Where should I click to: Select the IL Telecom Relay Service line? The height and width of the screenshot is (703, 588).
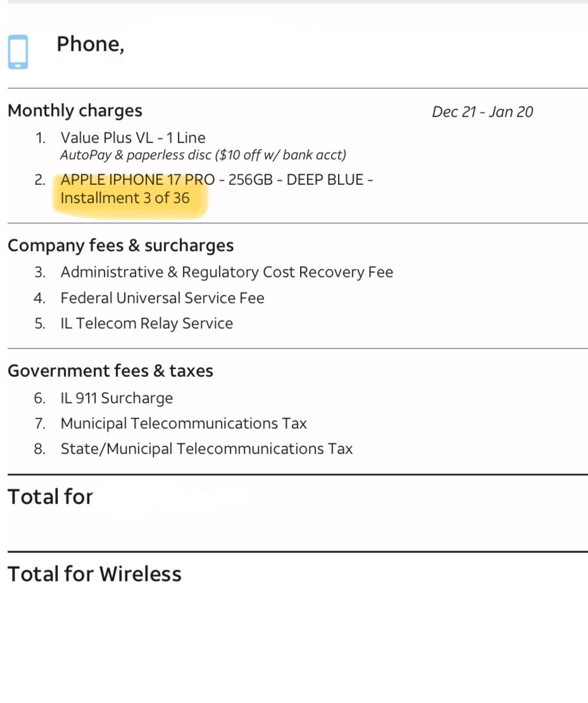point(147,324)
